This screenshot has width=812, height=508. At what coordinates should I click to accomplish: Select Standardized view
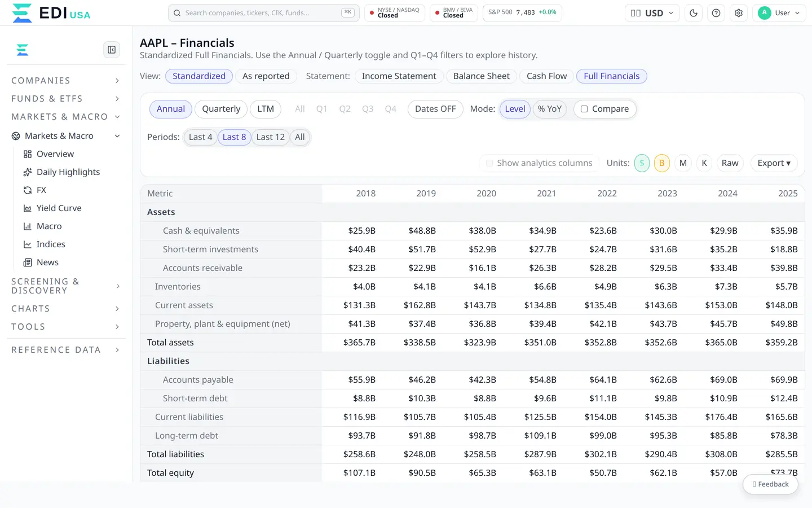199,76
